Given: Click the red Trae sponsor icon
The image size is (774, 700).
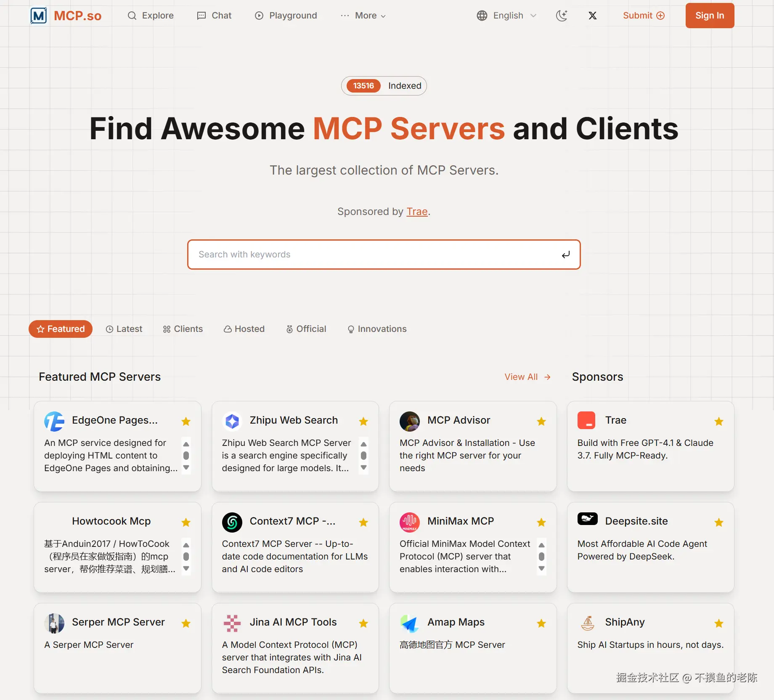Looking at the screenshot, I should [586, 420].
